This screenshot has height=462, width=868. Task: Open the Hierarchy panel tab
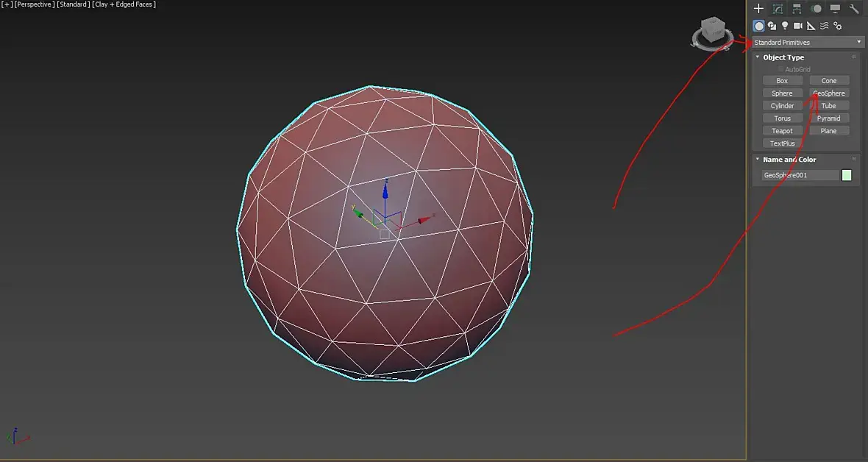click(x=797, y=8)
